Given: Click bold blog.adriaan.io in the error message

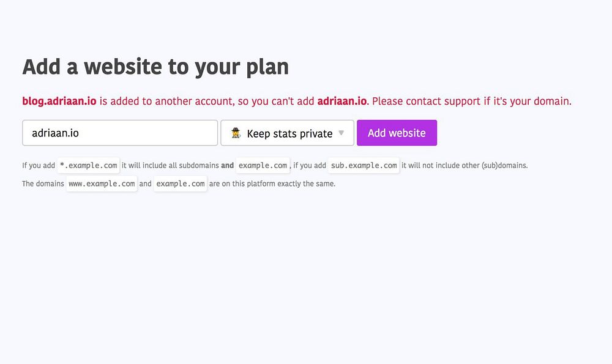Looking at the screenshot, I should pos(59,101).
